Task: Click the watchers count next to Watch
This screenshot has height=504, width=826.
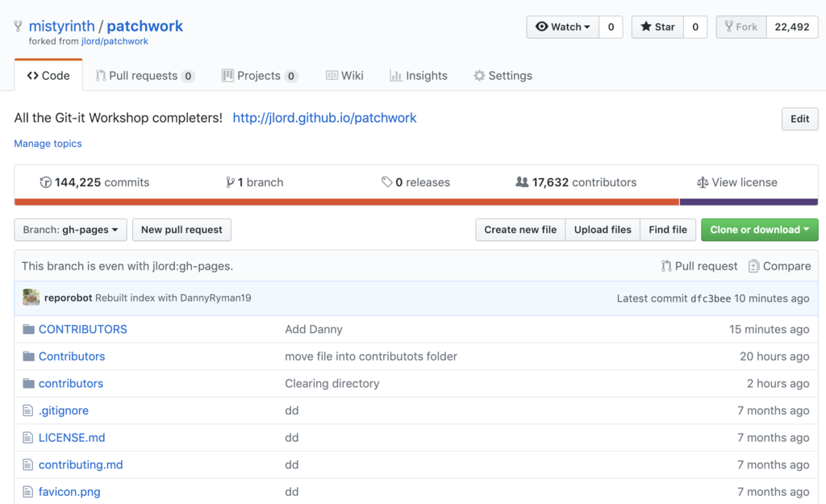Action: click(611, 27)
